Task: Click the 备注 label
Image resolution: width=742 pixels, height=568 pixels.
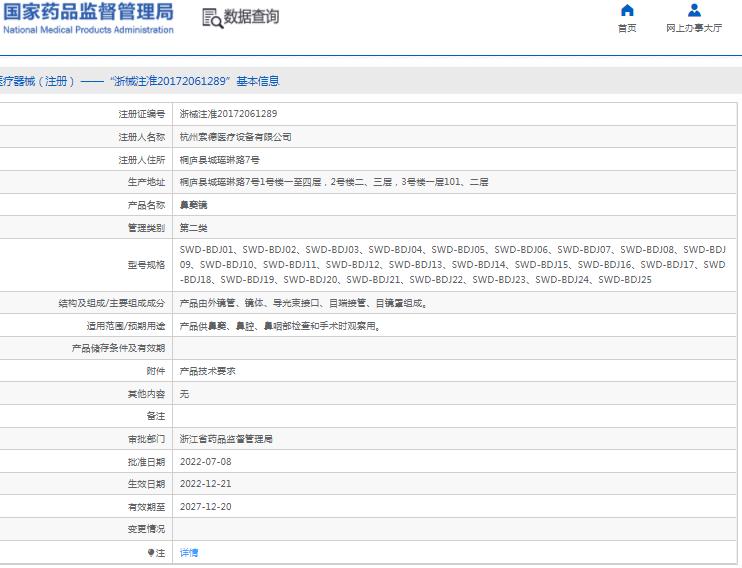Action: tap(156, 416)
